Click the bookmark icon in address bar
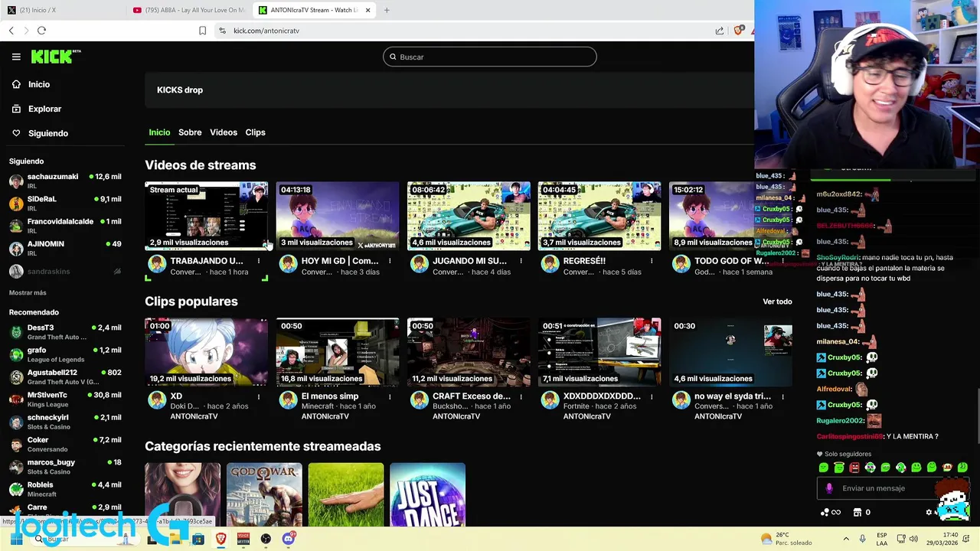The width and height of the screenshot is (980, 551). tap(202, 31)
